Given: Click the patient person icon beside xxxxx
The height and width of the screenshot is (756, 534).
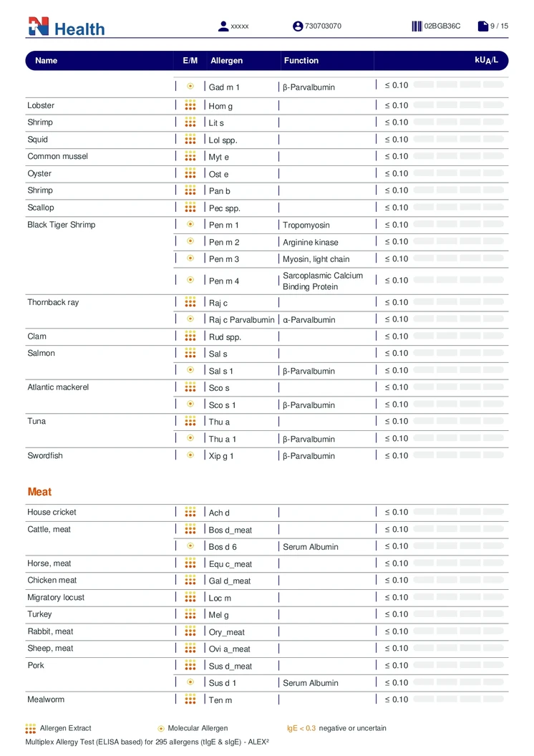Looking at the screenshot, I should coord(223,26).
